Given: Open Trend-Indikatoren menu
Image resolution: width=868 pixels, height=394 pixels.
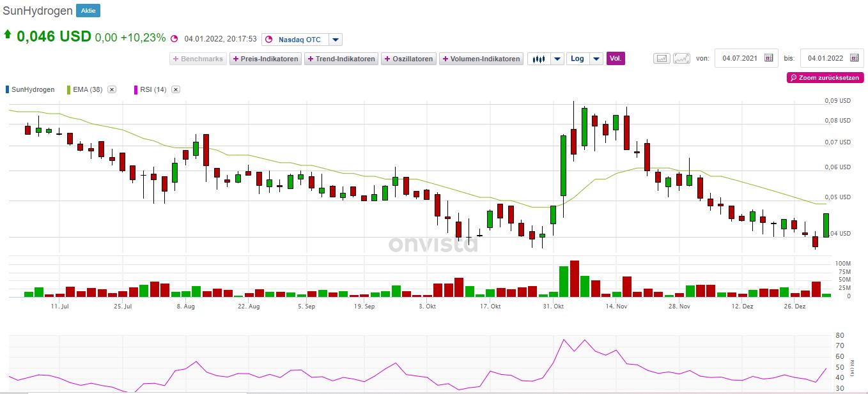Looking at the screenshot, I should click(341, 59).
